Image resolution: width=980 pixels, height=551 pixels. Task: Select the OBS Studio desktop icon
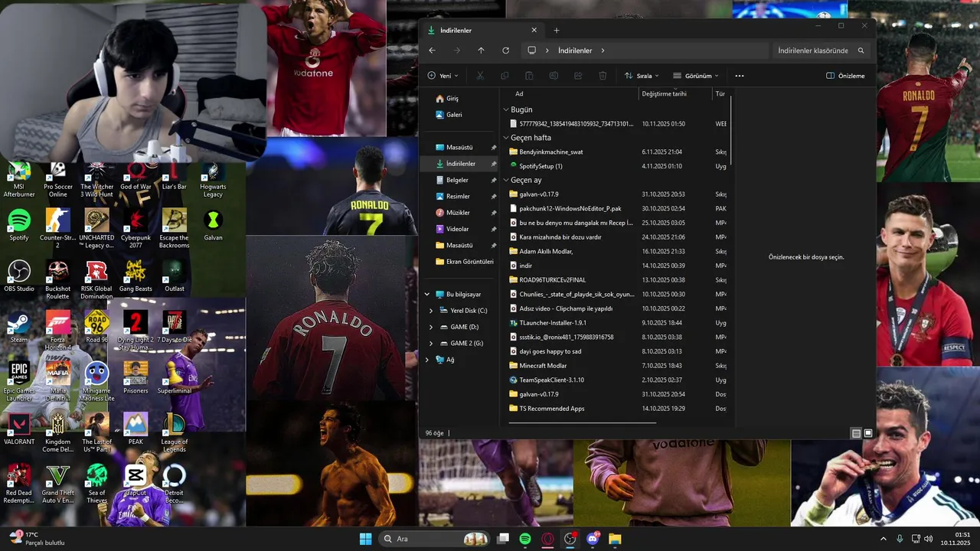click(19, 276)
